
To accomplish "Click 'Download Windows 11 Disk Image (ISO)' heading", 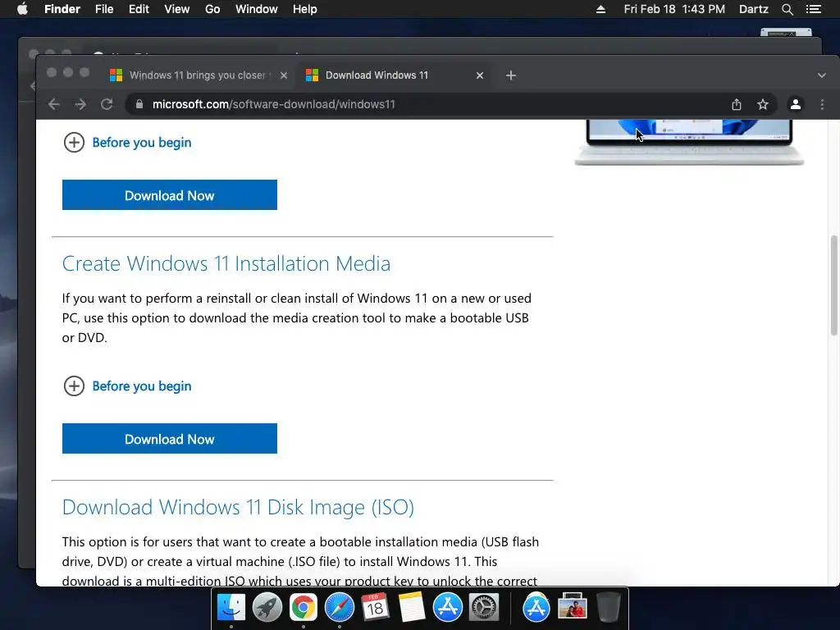I will coord(238,507).
